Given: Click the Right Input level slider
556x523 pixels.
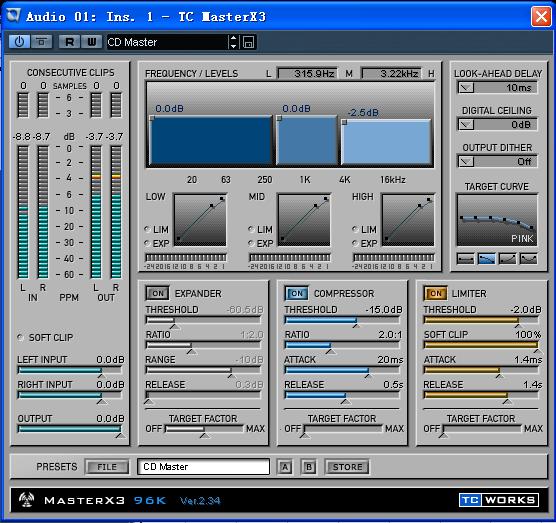Looking at the screenshot, I should click(70, 395).
